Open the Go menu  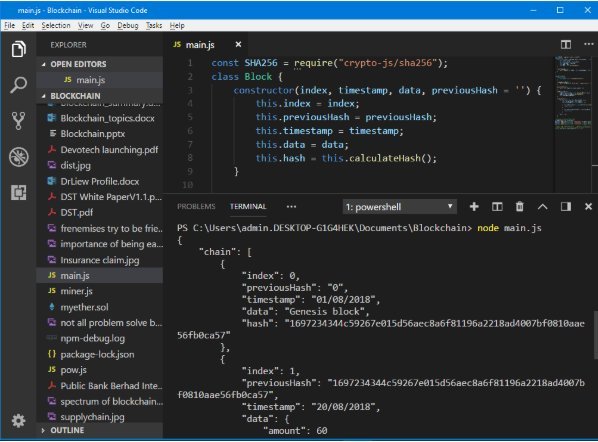[x=105, y=26]
